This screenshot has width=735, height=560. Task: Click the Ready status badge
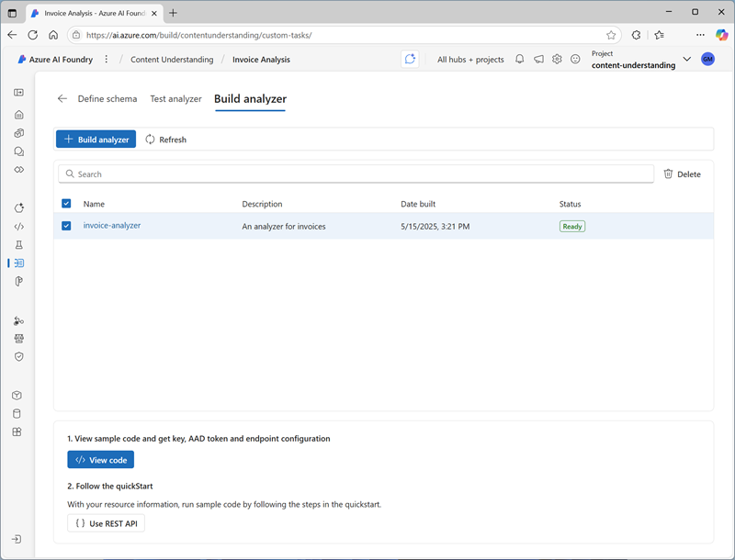(572, 226)
